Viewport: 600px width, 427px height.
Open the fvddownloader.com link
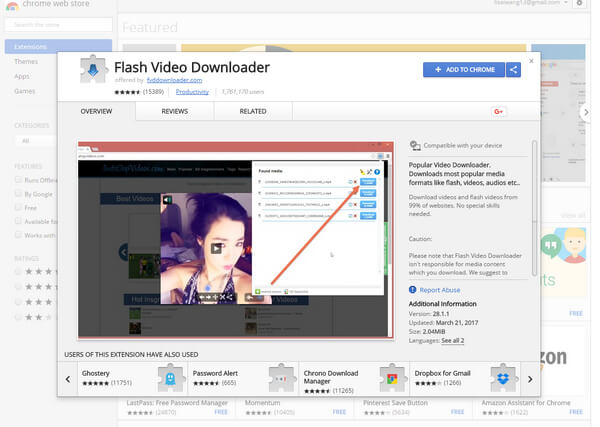pos(174,80)
